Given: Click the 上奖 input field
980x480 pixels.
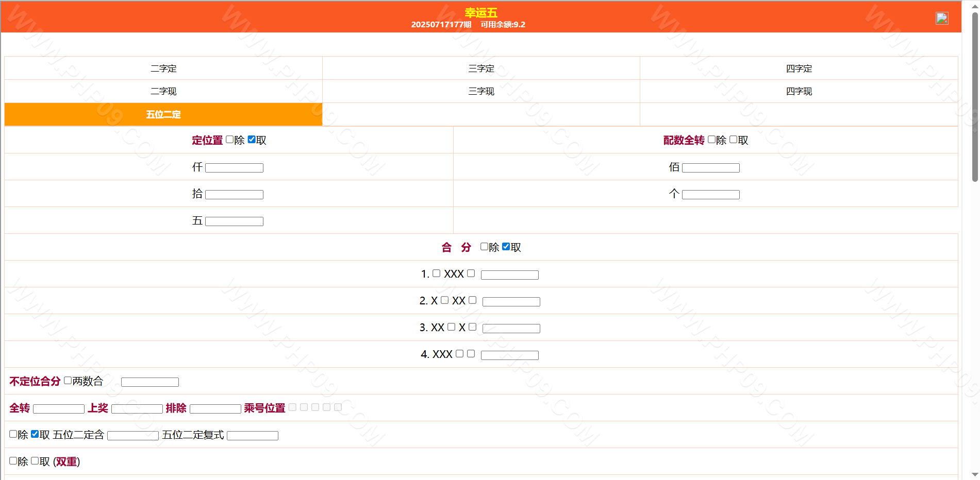Looking at the screenshot, I should click(x=137, y=409).
